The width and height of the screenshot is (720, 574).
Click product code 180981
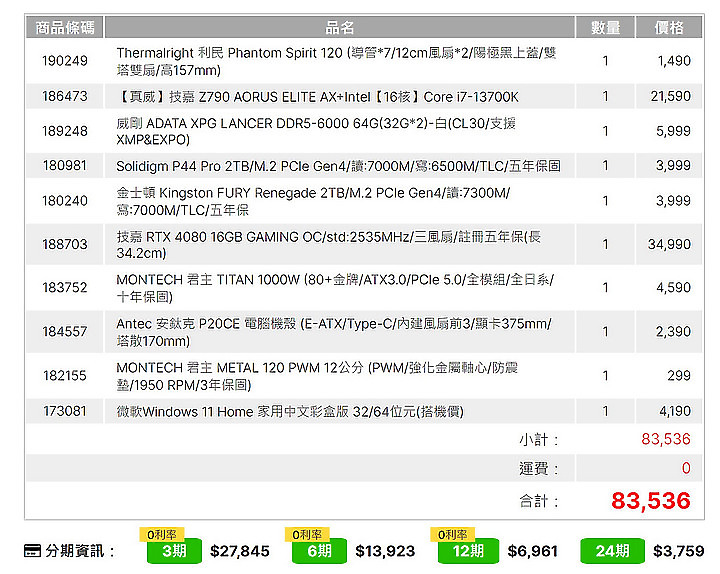point(65,165)
